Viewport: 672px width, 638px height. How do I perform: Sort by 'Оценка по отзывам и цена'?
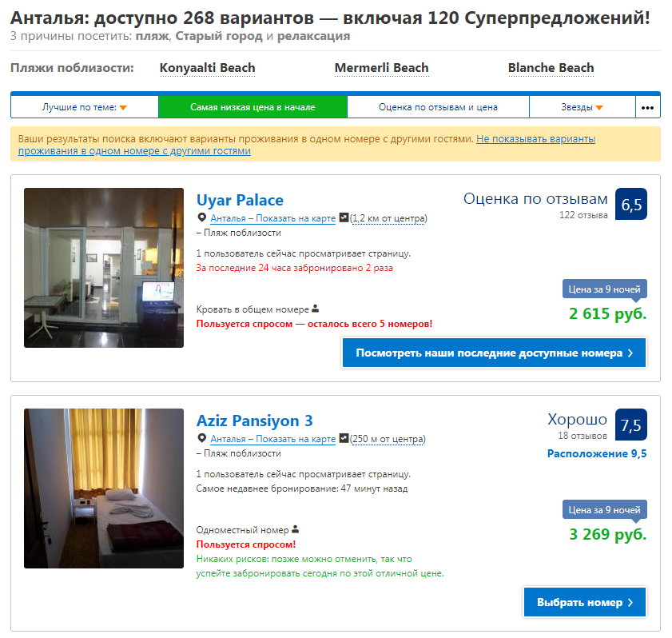(x=438, y=107)
